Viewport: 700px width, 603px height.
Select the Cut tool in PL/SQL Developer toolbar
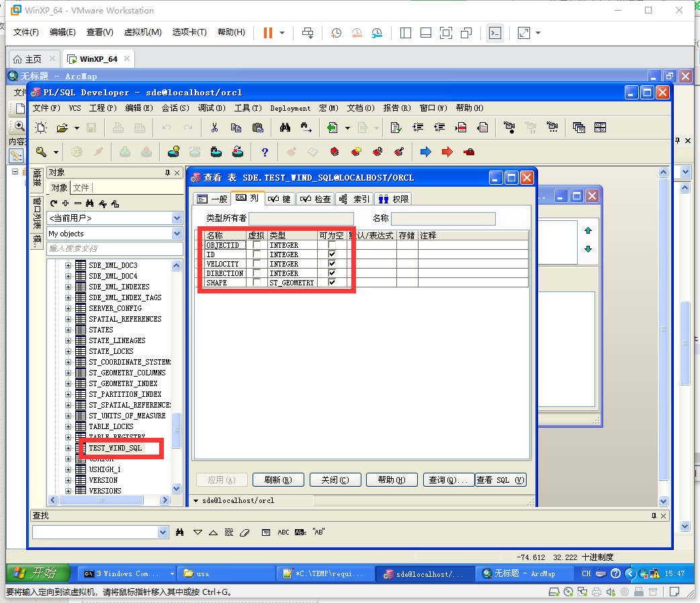coord(214,128)
